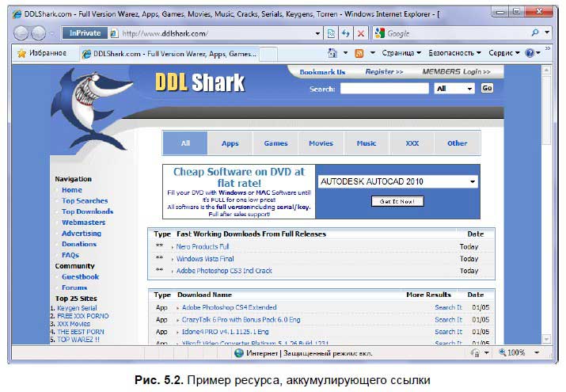The height and width of the screenshot is (392, 566).
Task: Click the address bar URL field
Action: pyautogui.click(x=217, y=33)
